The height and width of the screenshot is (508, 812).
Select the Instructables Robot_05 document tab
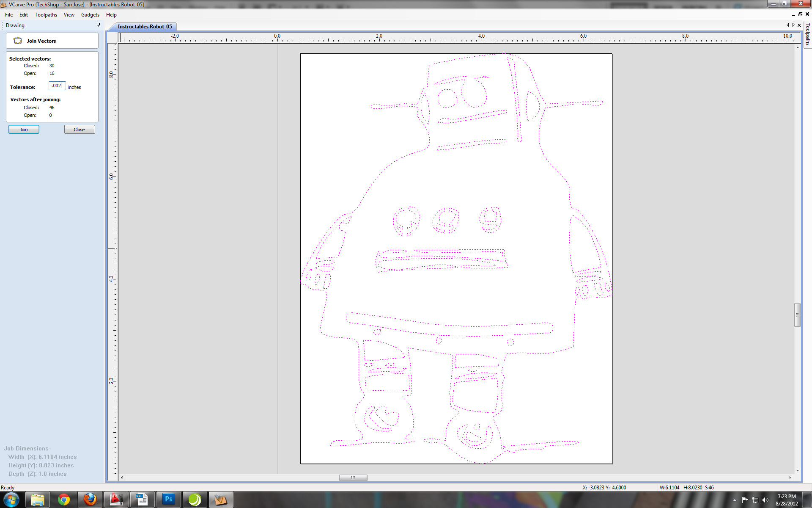(x=145, y=26)
